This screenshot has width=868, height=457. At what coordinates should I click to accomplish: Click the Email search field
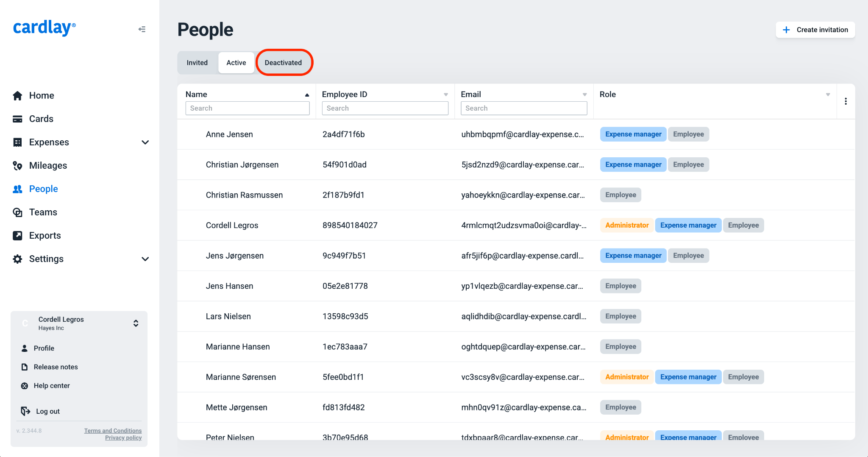coord(524,108)
